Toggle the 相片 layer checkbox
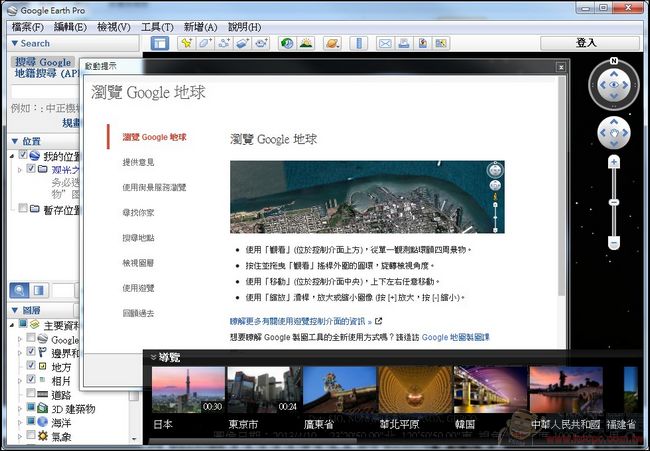 point(31,378)
